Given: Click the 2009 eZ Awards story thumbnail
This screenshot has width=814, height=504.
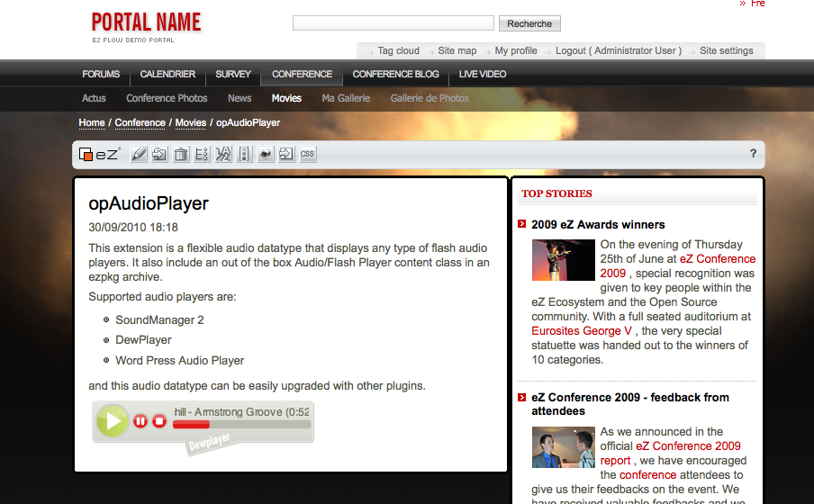Looking at the screenshot, I should (x=563, y=260).
